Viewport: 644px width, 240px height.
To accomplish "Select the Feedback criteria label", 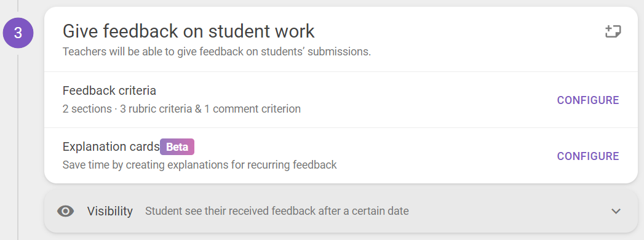I will (109, 90).
